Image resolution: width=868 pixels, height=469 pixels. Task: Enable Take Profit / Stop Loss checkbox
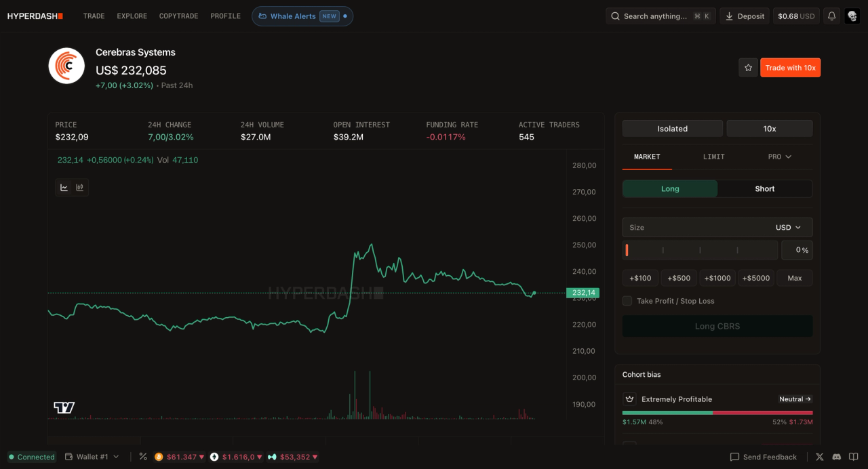pos(627,301)
